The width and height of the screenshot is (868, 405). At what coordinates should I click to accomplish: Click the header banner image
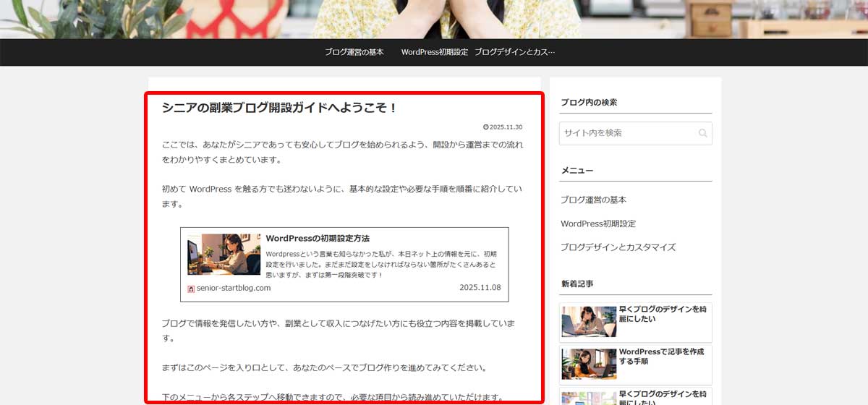point(434,19)
